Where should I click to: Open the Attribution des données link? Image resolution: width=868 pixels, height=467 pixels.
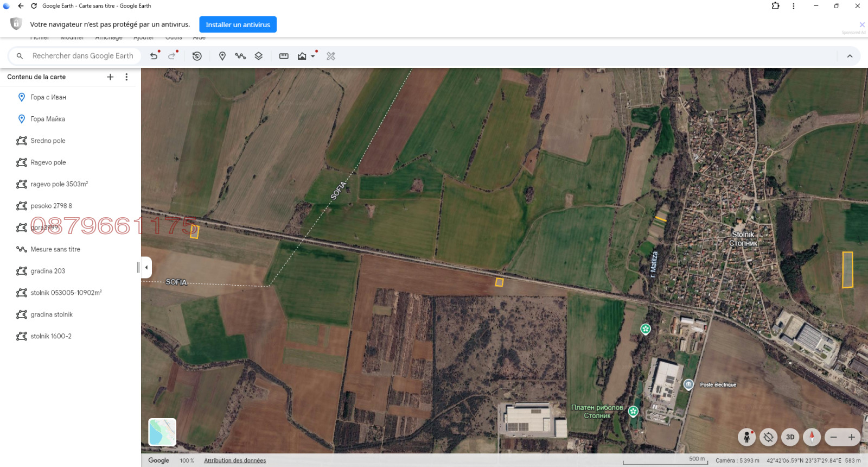pyautogui.click(x=235, y=460)
